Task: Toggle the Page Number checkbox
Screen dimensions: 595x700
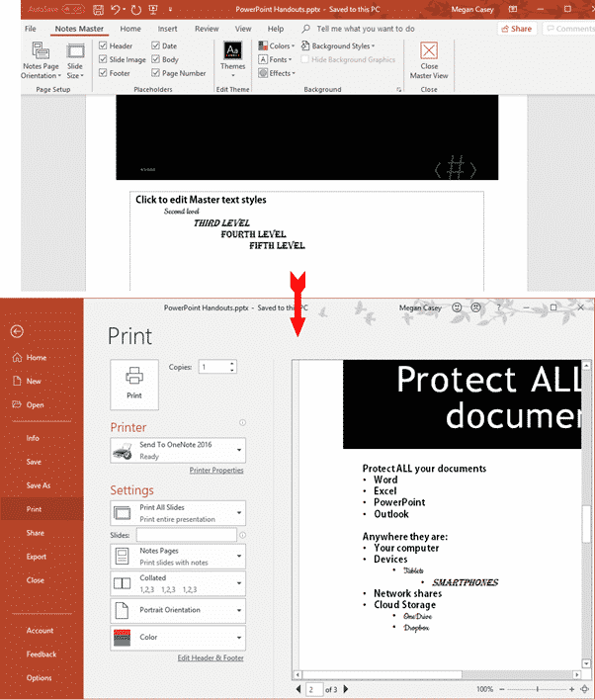Action: tap(155, 73)
